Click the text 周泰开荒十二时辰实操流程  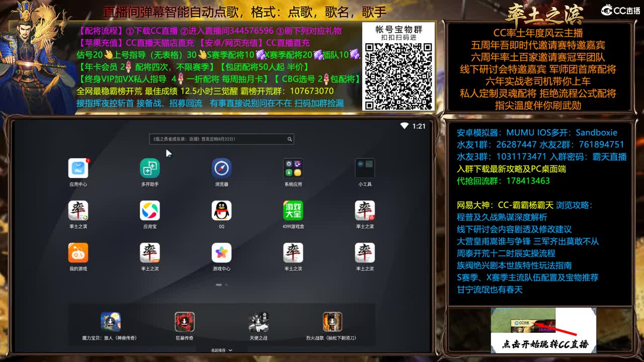[506, 253]
